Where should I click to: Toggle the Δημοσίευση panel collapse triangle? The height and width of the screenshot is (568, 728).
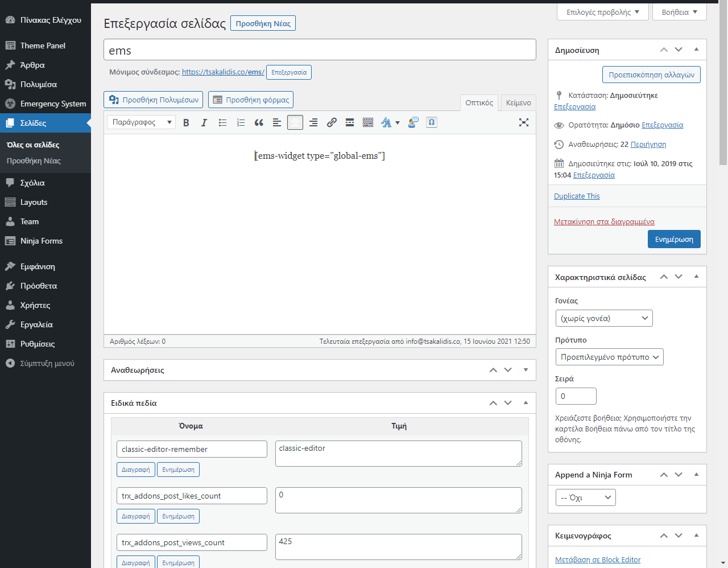coord(696,50)
